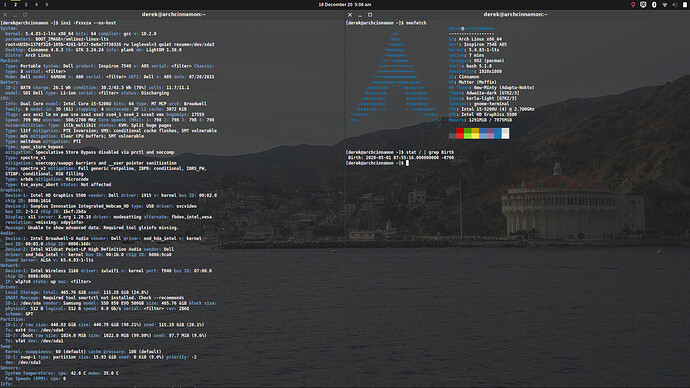Click the yellow neofetch color block
Viewport: 690px width, 388px height.
click(x=475, y=133)
